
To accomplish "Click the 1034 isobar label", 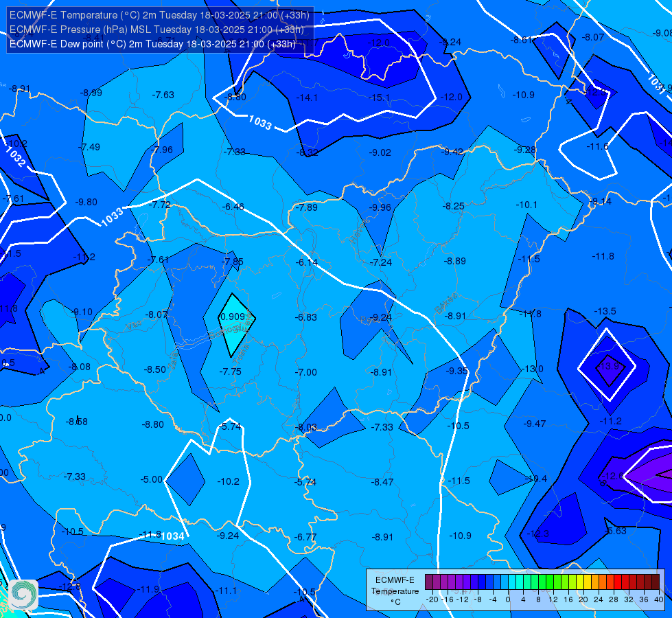I will 173,536.
